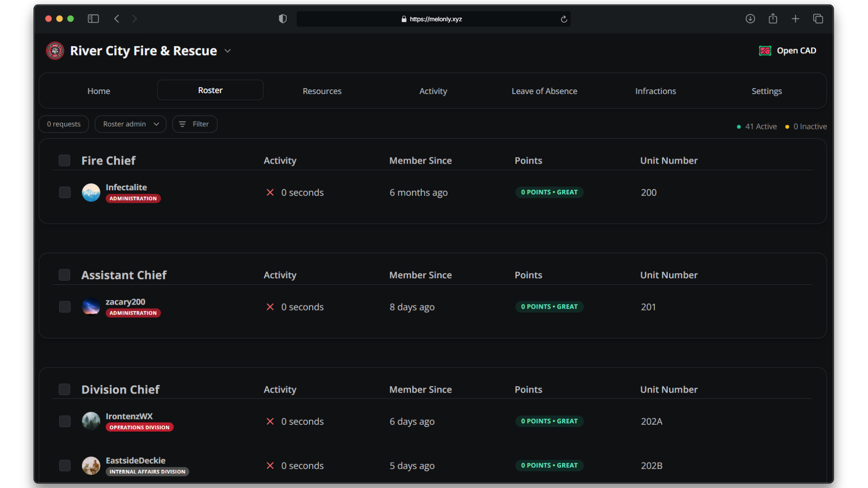Image resolution: width=868 pixels, height=488 pixels.
Task: Tick the checkbox for EastsideDeckie
Action: 65,465
